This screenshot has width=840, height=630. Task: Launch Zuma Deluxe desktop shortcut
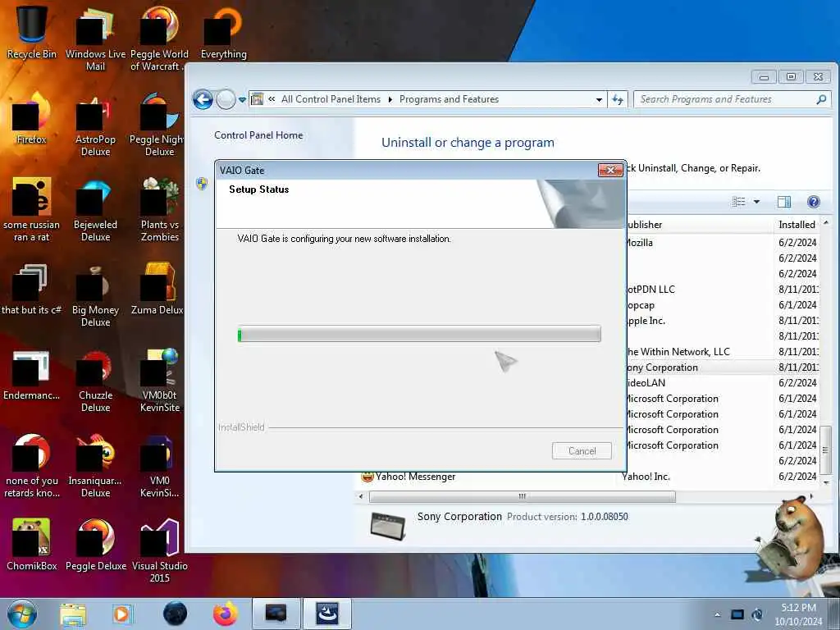(x=157, y=289)
